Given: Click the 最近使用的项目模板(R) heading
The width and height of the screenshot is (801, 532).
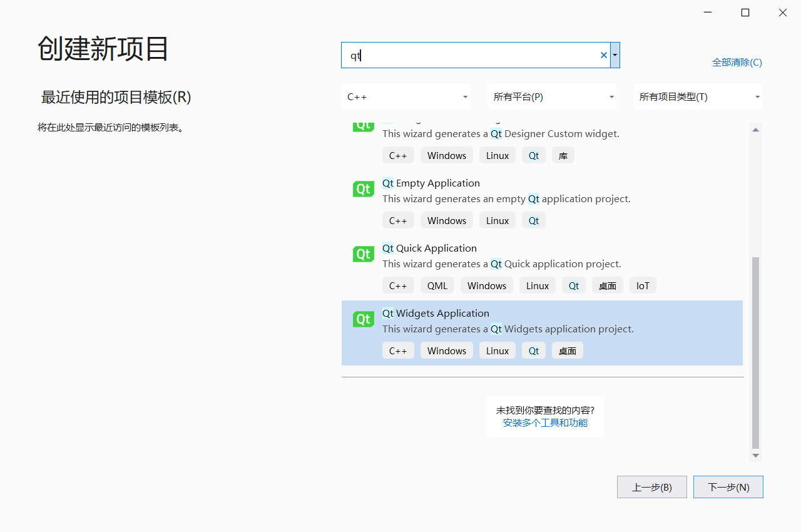Looking at the screenshot, I should 116,97.
